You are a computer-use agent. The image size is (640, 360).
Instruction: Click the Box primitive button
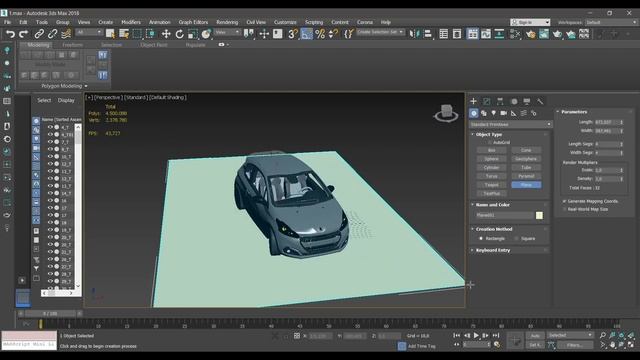[491, 150]
